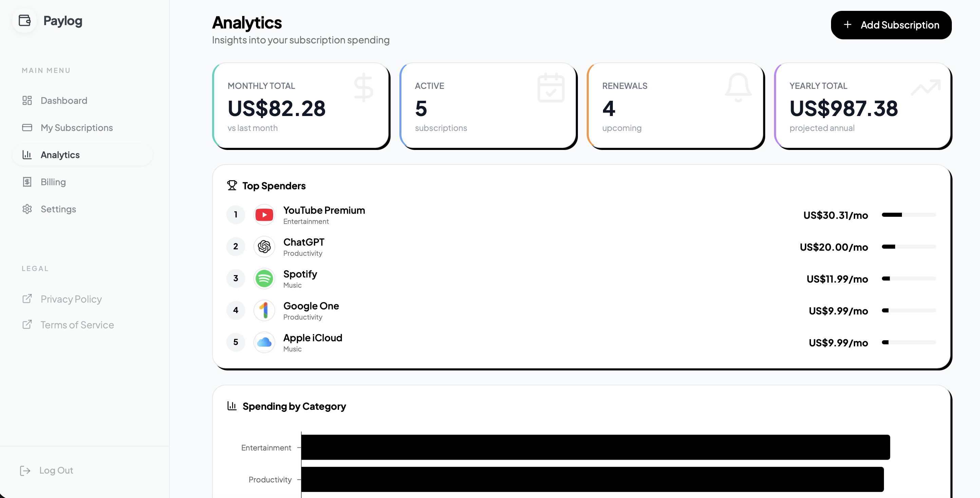Viewport: 980px width, 498px height.
Task: Select the Dashboard icon in the sidebar
Action: 27,100
